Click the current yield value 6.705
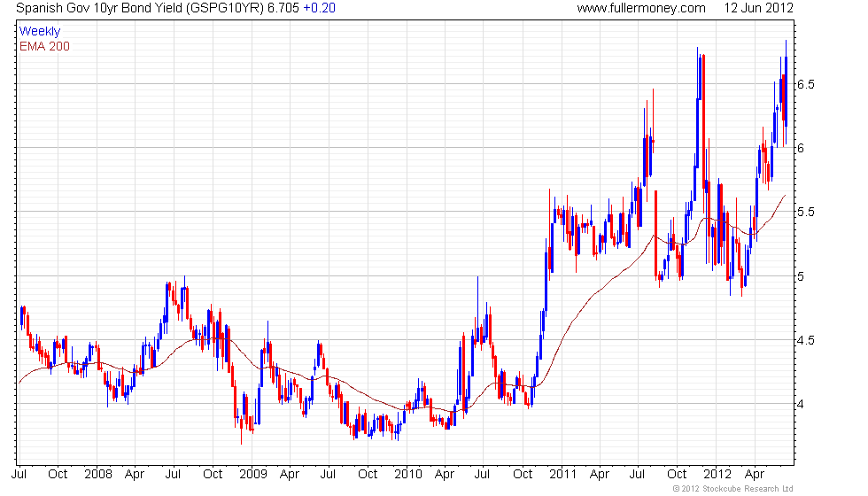The image size is (868, 496). (x=283, y=8)
